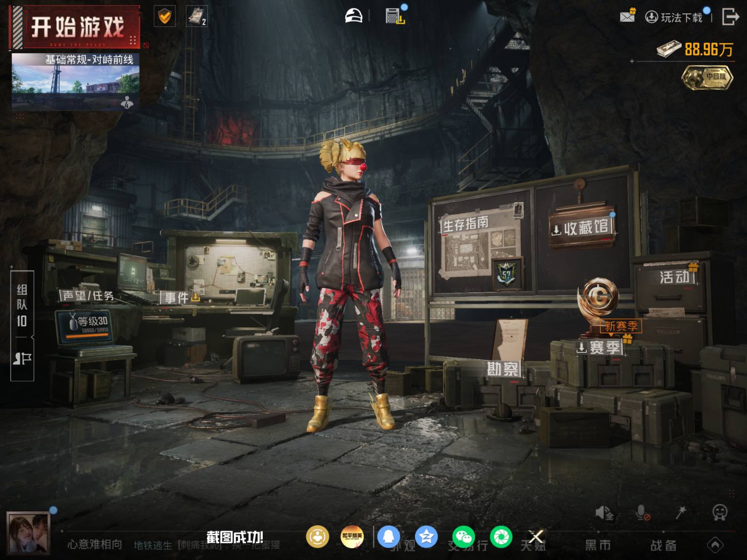Open the 等级30 level laptop panel
This screenshot has height=560, width=747.
pyautogui.click(x=85, y=326)
